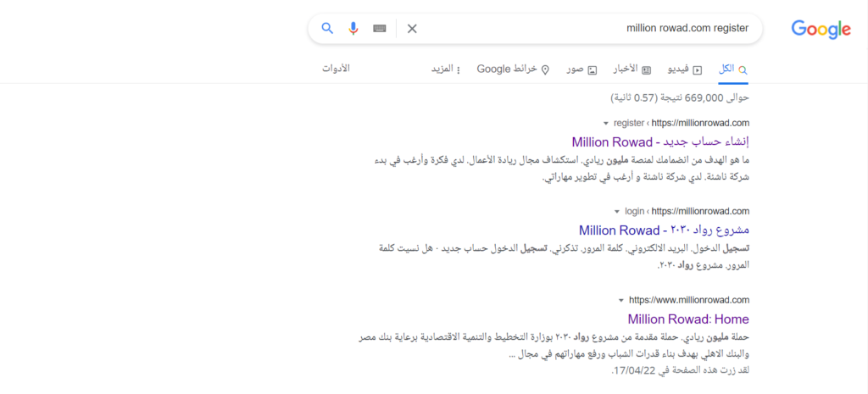
Task: Click inside the search query field
Action: 587,28
